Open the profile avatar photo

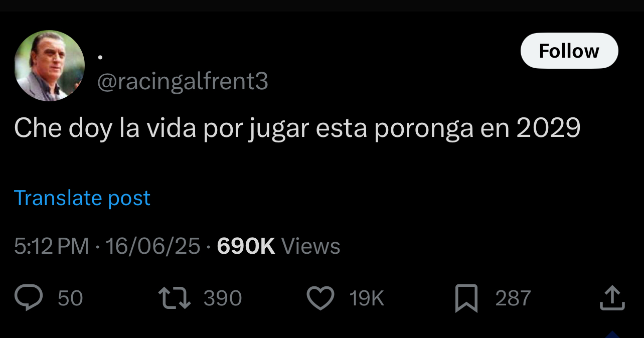coord(49,66)
